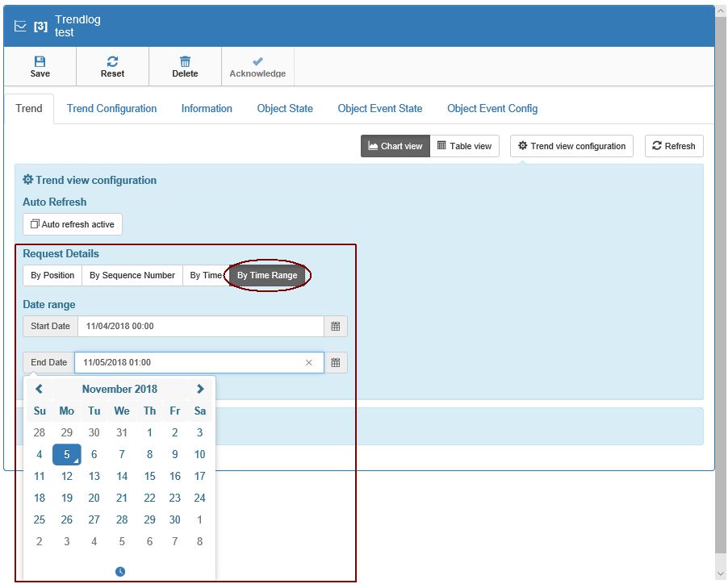The width and height of the screenshot is (728, 584).
Task: Open the Object Event State tab
Action: [x=379, y=108]
